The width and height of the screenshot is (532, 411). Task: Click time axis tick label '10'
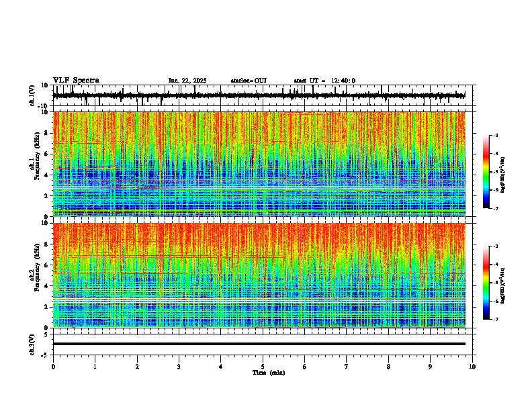(x=472, y=366)
